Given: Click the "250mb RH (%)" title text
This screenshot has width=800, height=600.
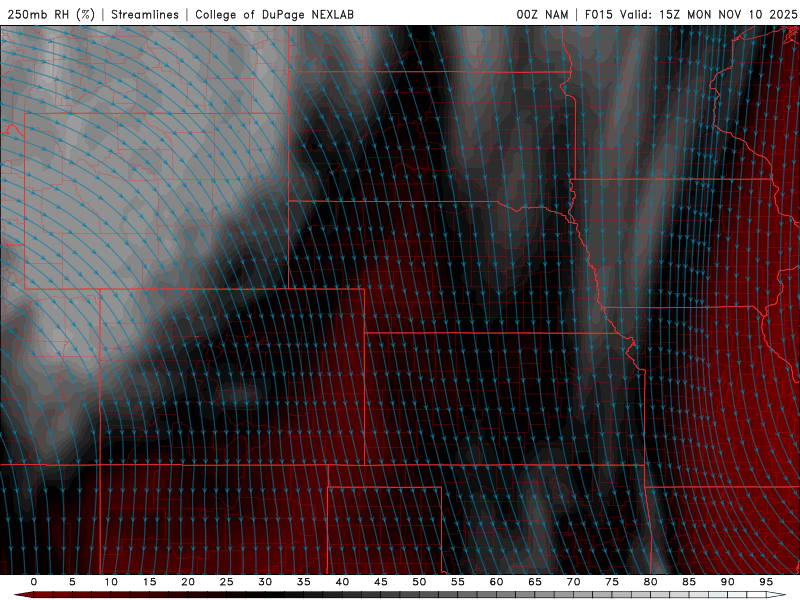Looking at the screenshot, I should tap(51, 14).
